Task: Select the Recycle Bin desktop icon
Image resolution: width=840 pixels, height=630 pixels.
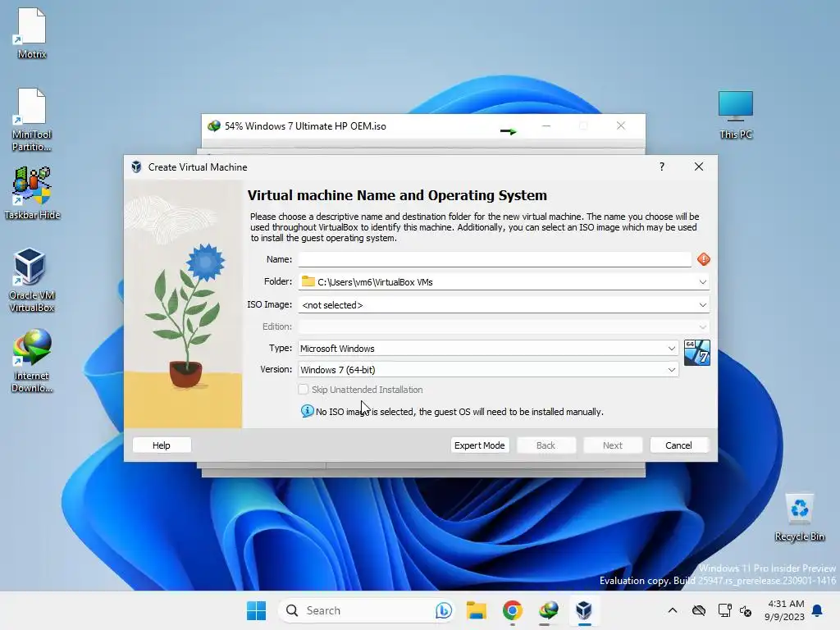Action: (x=799, y=518)
